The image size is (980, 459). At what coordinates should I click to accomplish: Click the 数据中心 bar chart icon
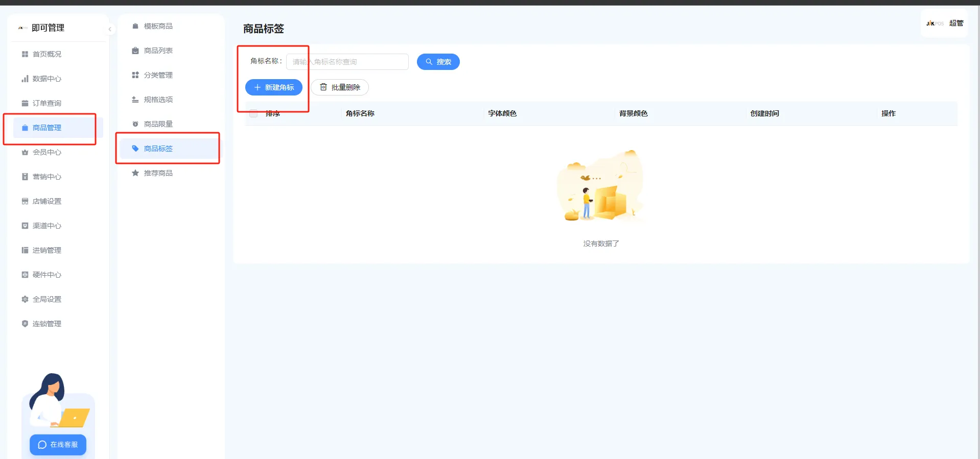click(x=25, y=79)
